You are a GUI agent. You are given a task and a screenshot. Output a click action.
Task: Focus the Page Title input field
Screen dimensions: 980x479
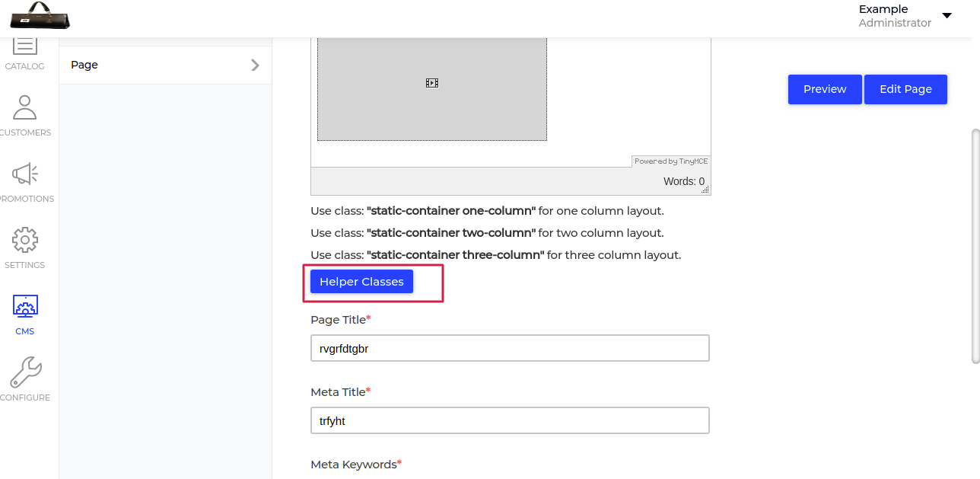[510, 348]
